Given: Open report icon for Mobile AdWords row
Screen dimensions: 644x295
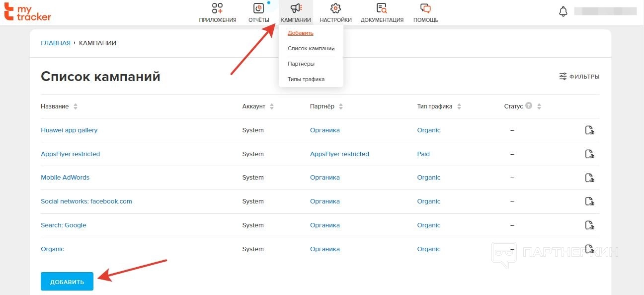Looking at the screenshot, I should [589, 178].
